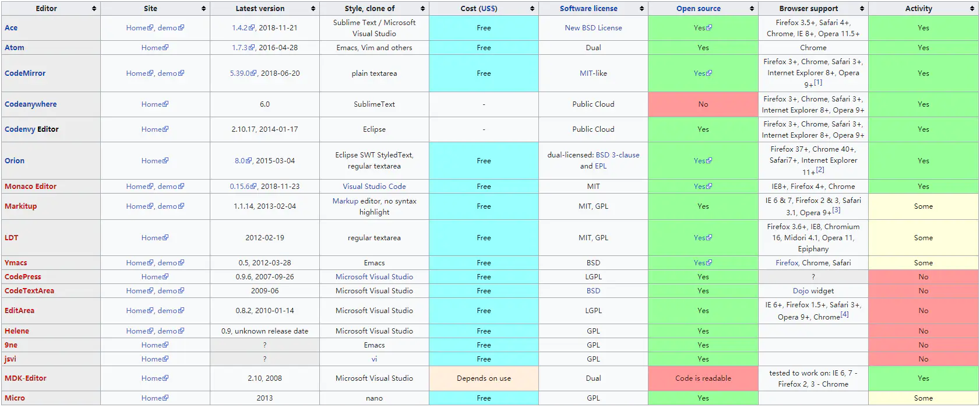
Task: Open the Ace editor article link
Action: 11,28
